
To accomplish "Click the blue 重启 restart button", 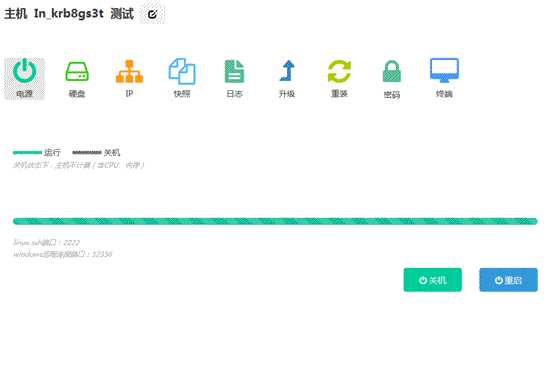I will tap(508, 280).
